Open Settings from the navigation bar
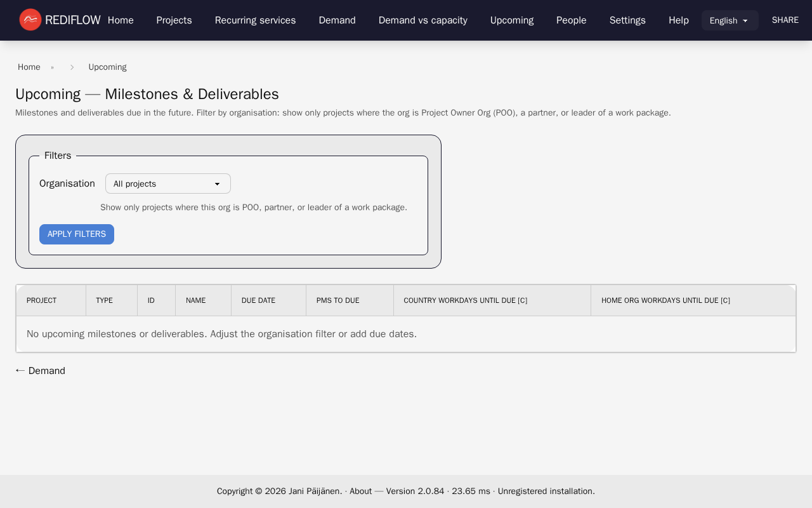The image size is (812, 508). (x=627, y=20)
